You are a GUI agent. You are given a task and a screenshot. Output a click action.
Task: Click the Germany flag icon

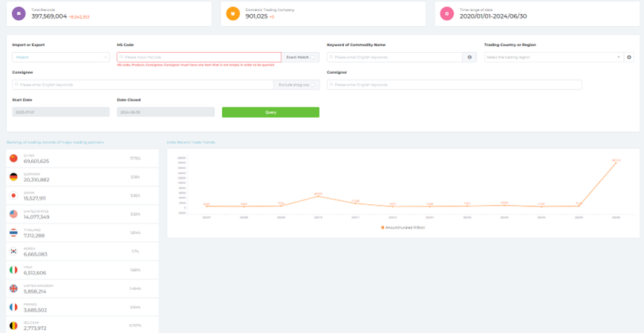click(13, 177)
